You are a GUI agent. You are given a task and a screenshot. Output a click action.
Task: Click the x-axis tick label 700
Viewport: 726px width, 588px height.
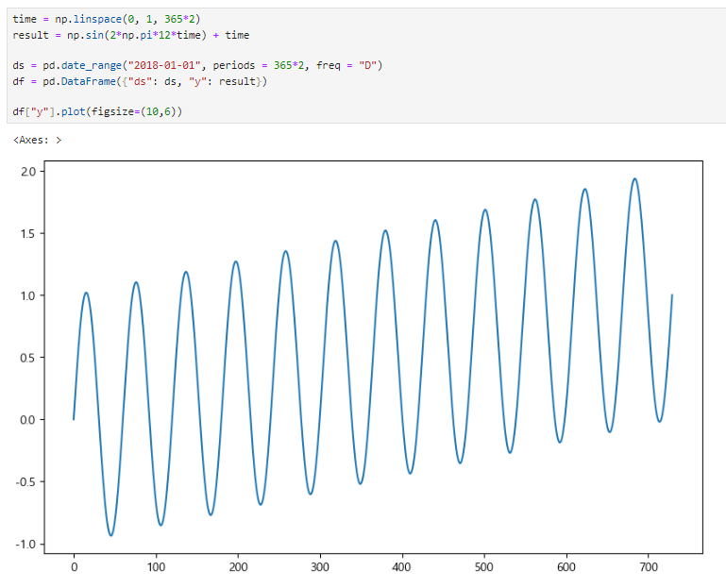(649, 567)
